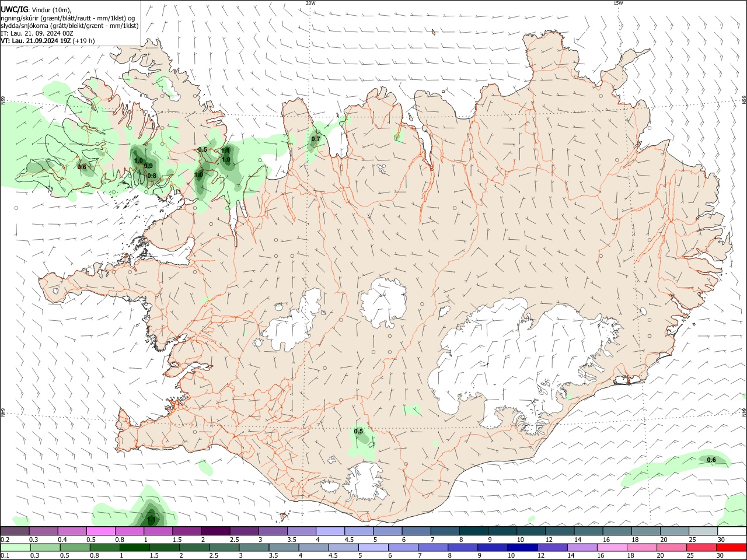Click the 0.7 precipitation value on the north coast
The width and height of the screenshot is (747, 560).
point(316,139)
